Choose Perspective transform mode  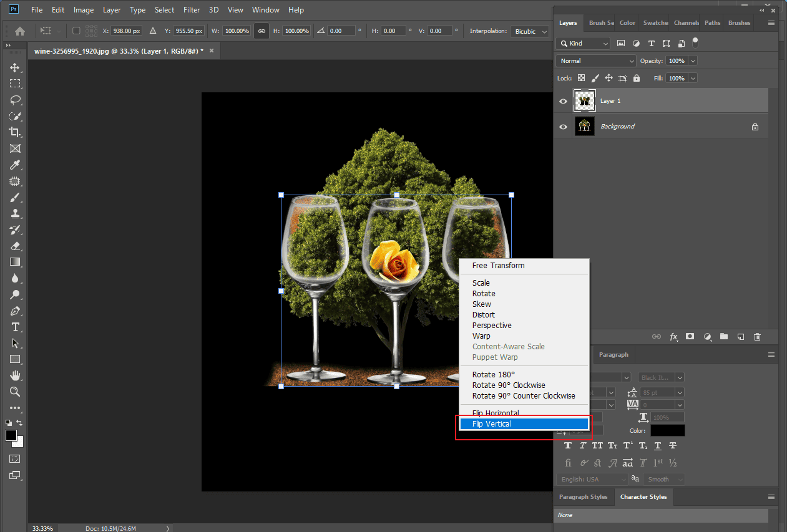(492, 325)
